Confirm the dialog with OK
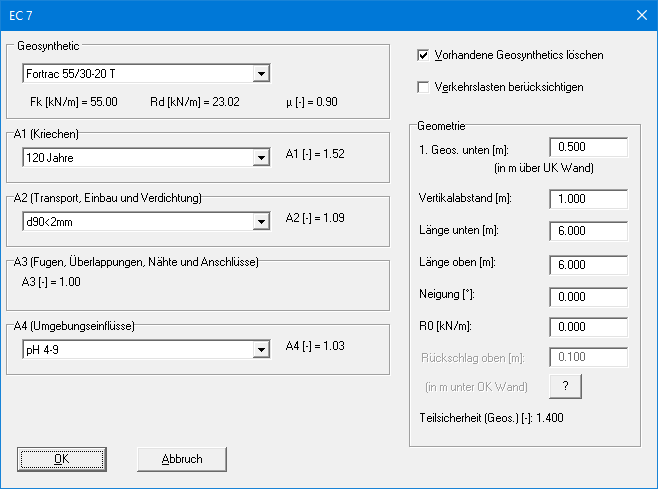The height and width of the screenshot is (489, 658). click(61, 459)
